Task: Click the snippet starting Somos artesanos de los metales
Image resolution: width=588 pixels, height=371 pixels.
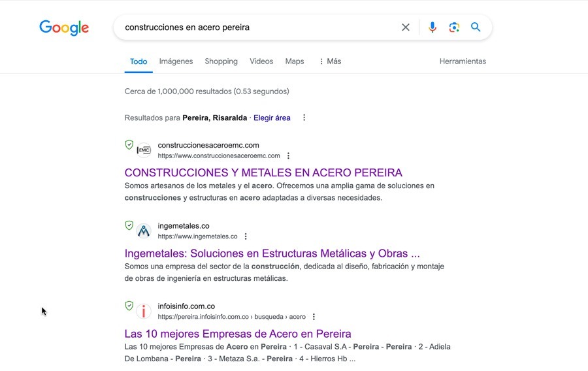Action: [280, 191]
